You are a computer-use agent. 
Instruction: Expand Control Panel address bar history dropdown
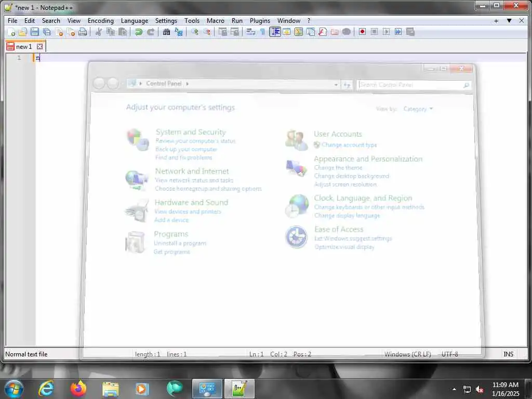point(336,85)
